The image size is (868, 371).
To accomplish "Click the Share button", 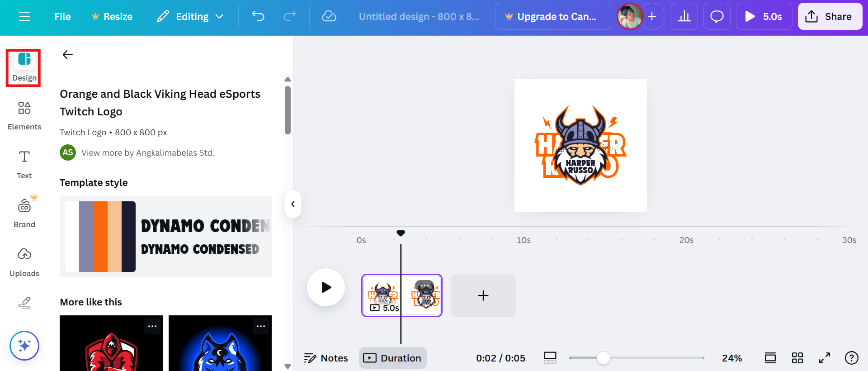I will (x=830, y=17).
